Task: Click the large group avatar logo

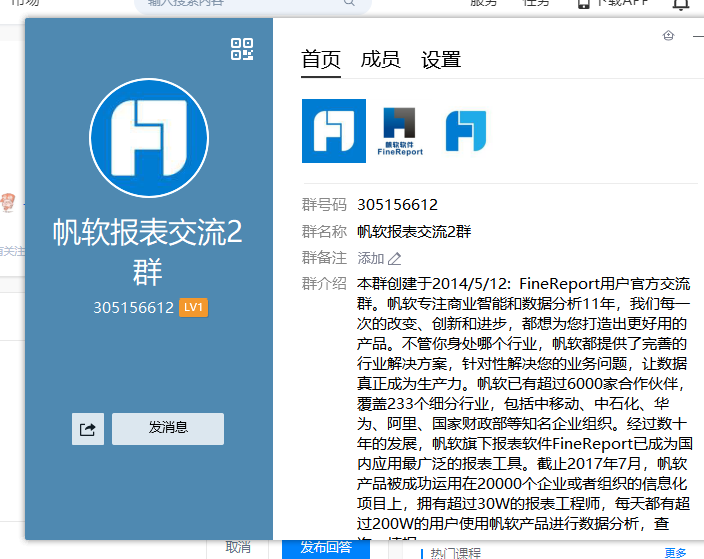Action: pos(149,138)
